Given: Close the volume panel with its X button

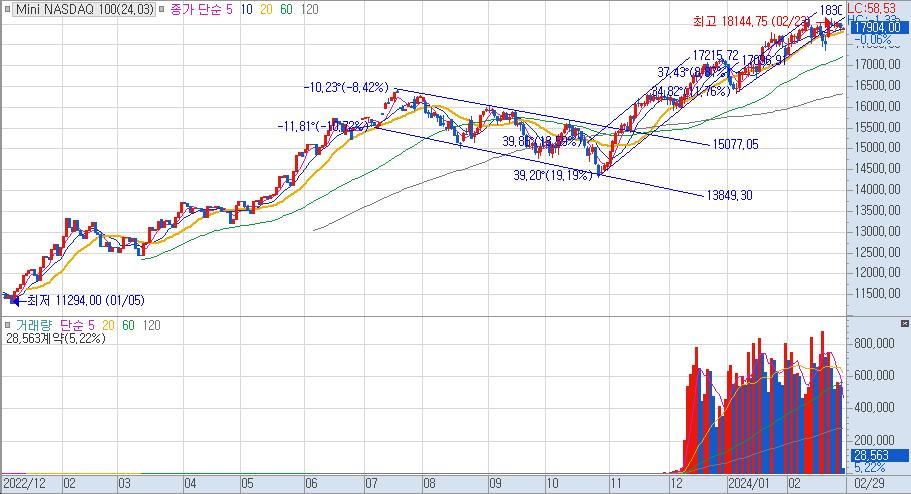Looking at the screenshot, I should 905,323.
